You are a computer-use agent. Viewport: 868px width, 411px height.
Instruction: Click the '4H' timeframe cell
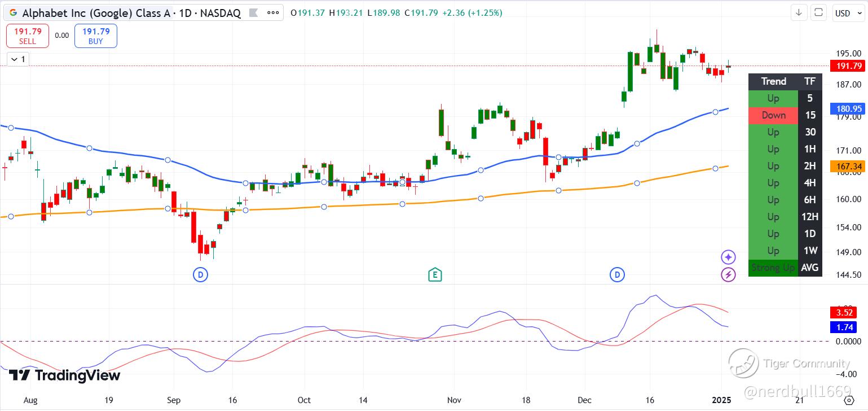click(810, 183)
